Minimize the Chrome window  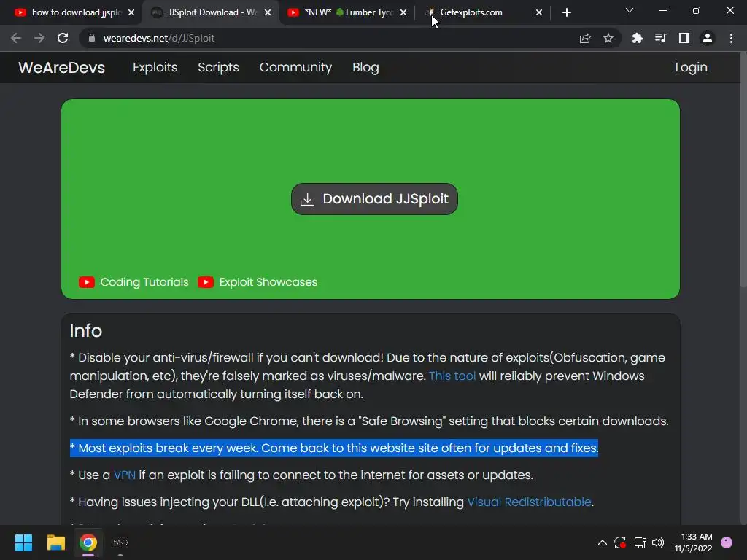click(662, 10)
